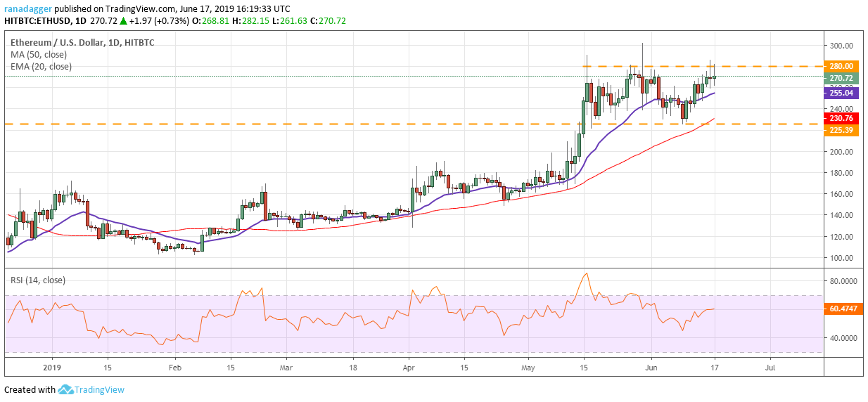Click the Jul date axis label
The image size is (868, 402).
770,367
